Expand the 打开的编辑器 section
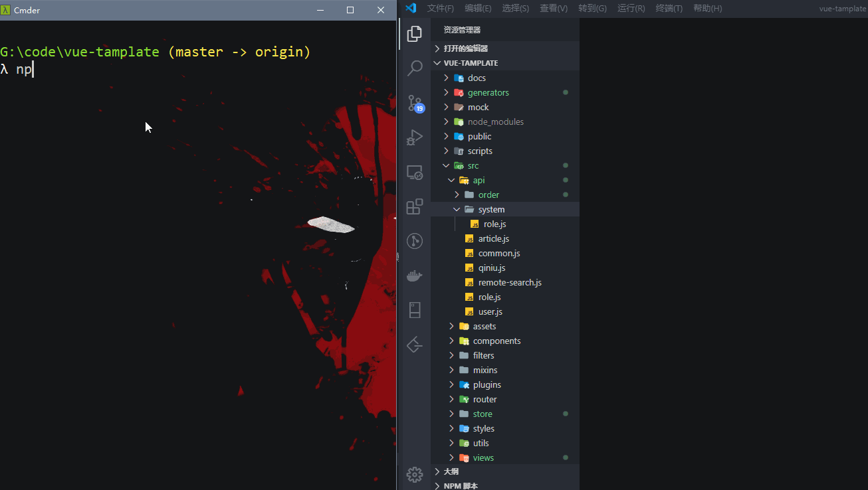868x490 pixels. click(x=437, y=48)
